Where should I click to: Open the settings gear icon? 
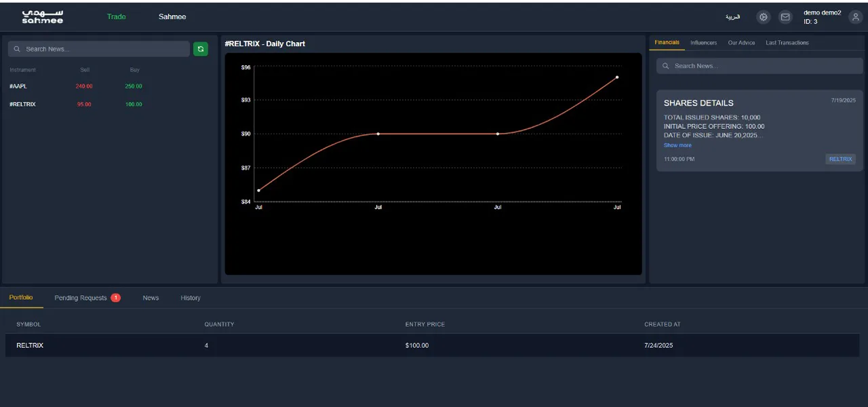pyautogui.click(x=764, y=17)
